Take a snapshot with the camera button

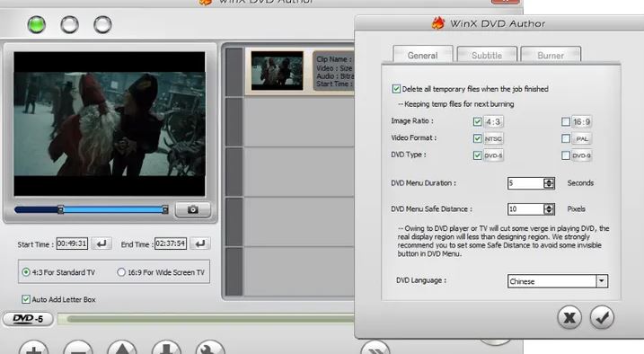[193, 209]
